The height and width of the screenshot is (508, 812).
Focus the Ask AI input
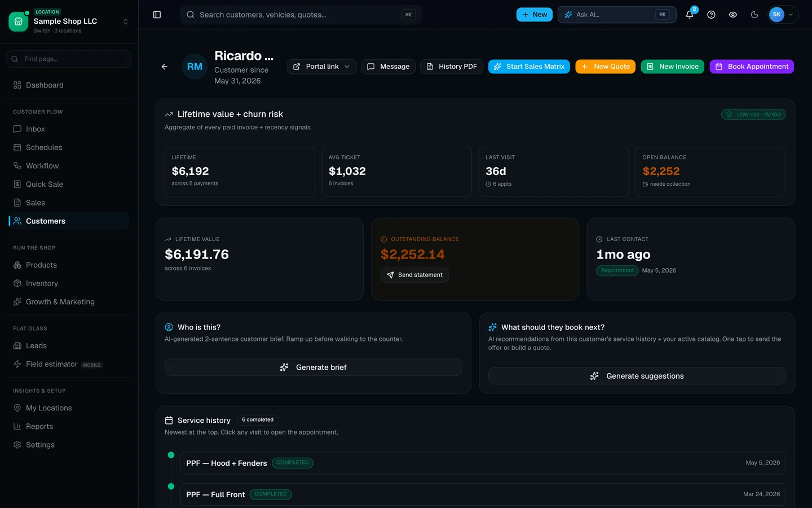617,15
